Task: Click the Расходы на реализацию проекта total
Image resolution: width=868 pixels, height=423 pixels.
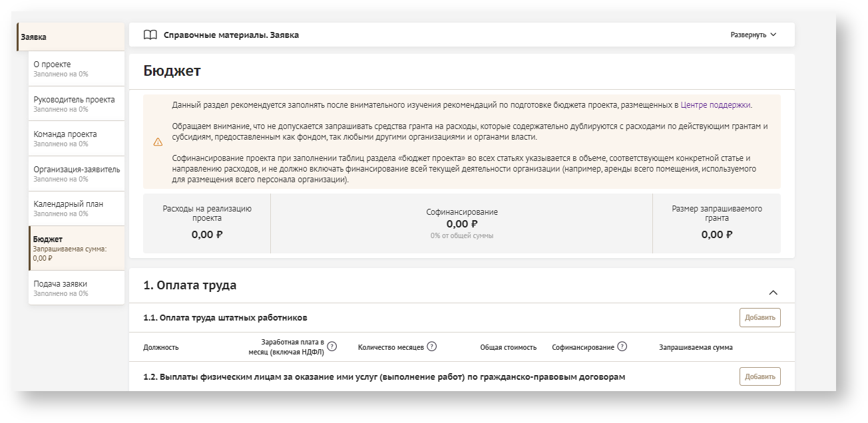Action: (207, 223)
